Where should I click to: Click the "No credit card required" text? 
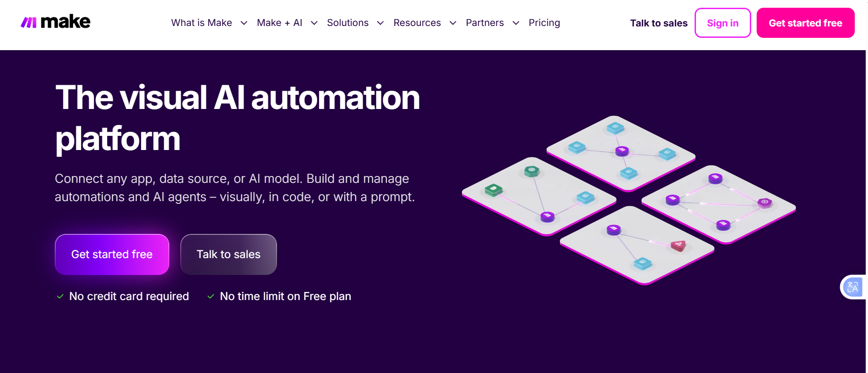[129, 296]
